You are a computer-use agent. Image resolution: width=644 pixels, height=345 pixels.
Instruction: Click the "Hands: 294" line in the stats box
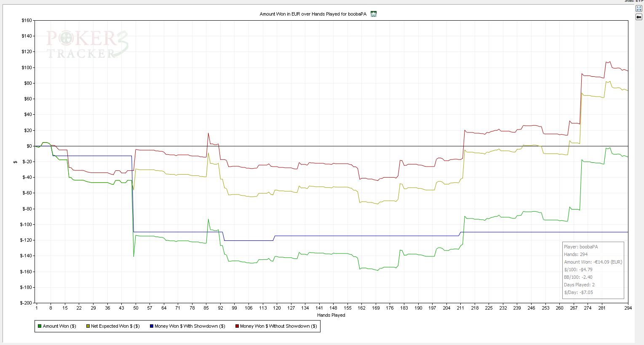coord(576,254)
